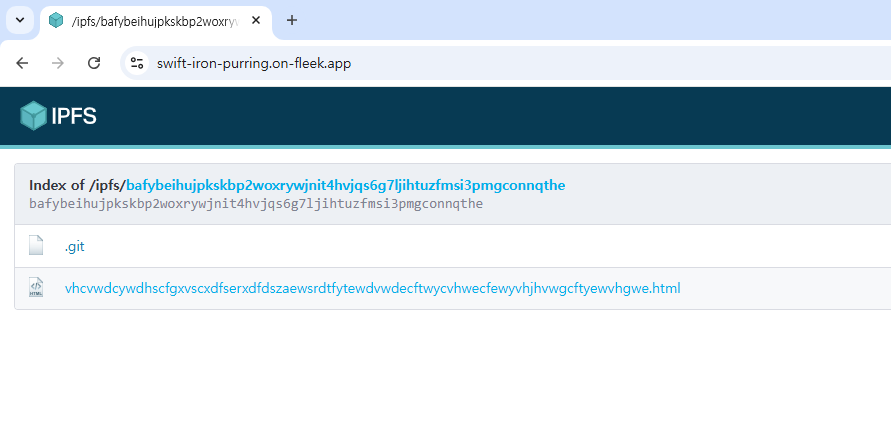Screen dimensions: 891x424
Task: Reload the current page
Action: click(x=94, y=63)
